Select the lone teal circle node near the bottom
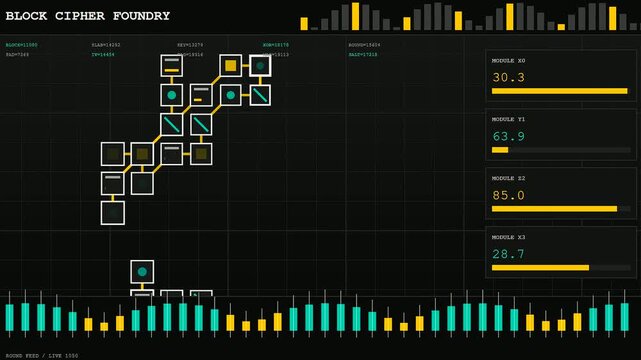641x360 pixels. tap(142, 271)
